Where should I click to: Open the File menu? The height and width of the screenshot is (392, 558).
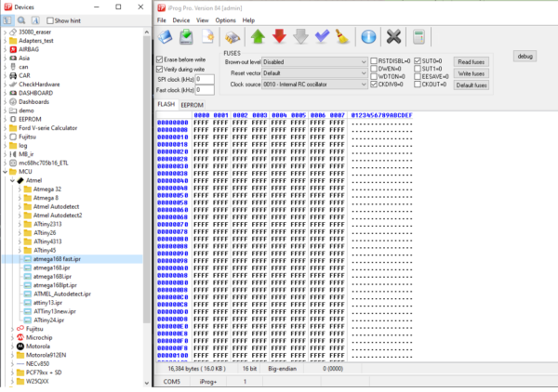click(x=162, y=20)
